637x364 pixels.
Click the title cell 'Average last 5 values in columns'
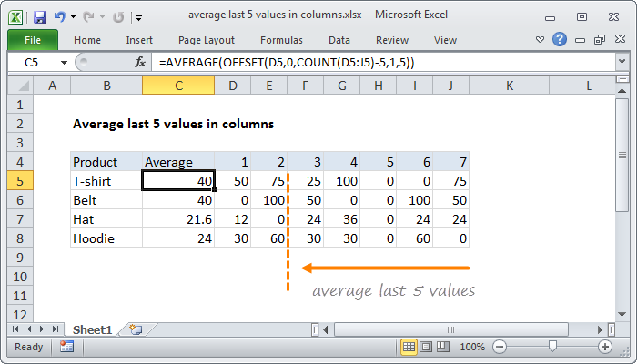coord(173,124)
